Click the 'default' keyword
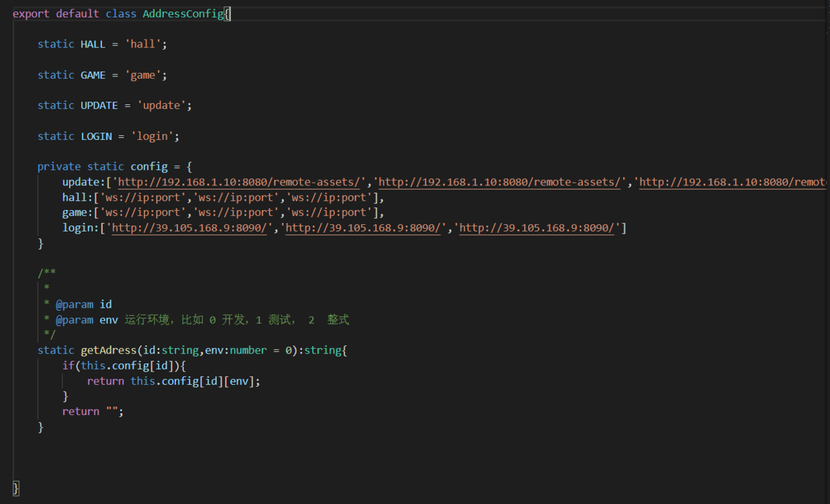The height and width of the screenshot is (504, 830). (78, 13)
